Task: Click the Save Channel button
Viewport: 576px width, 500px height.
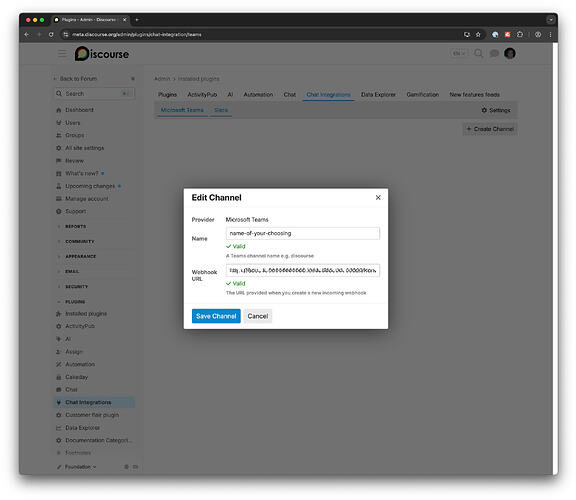Action: click(x=216, y=316)
